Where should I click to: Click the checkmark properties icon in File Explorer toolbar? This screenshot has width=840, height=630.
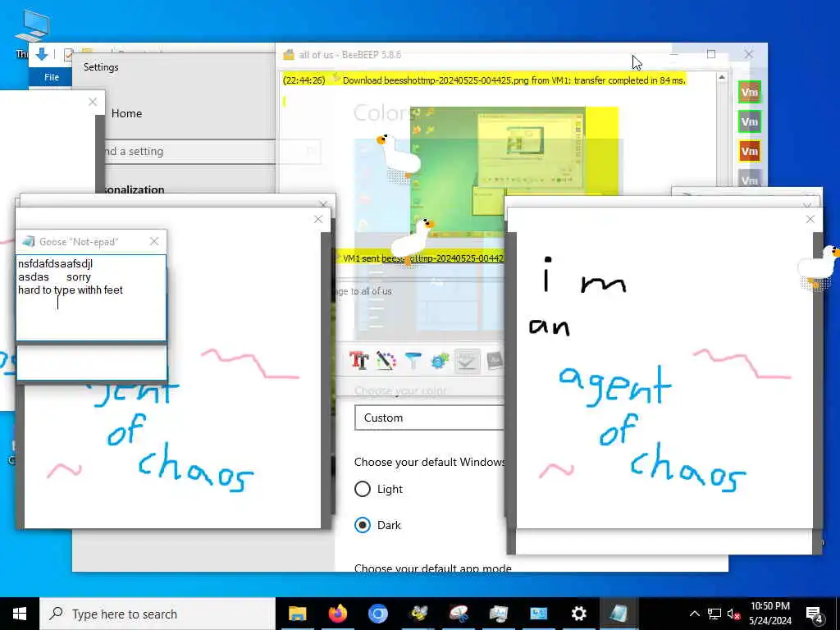(69, 55)
